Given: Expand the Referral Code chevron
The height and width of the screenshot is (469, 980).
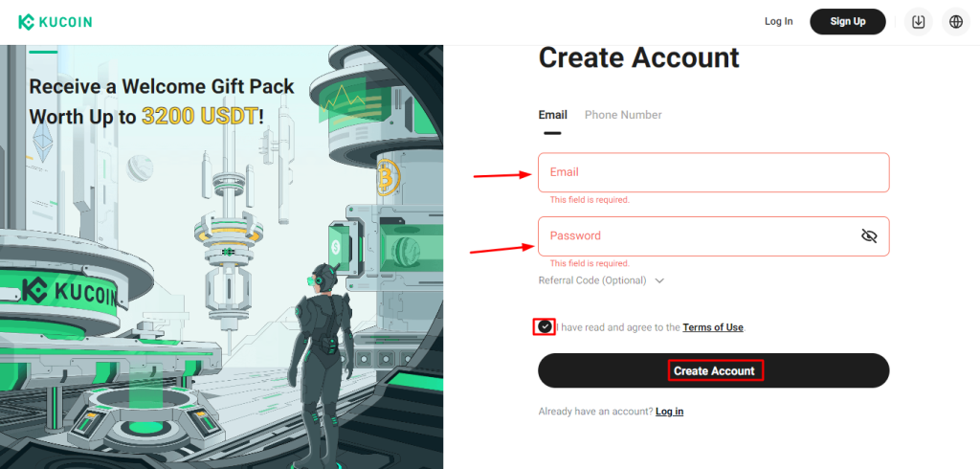Looking at the screenshot, I should [659, 280].
